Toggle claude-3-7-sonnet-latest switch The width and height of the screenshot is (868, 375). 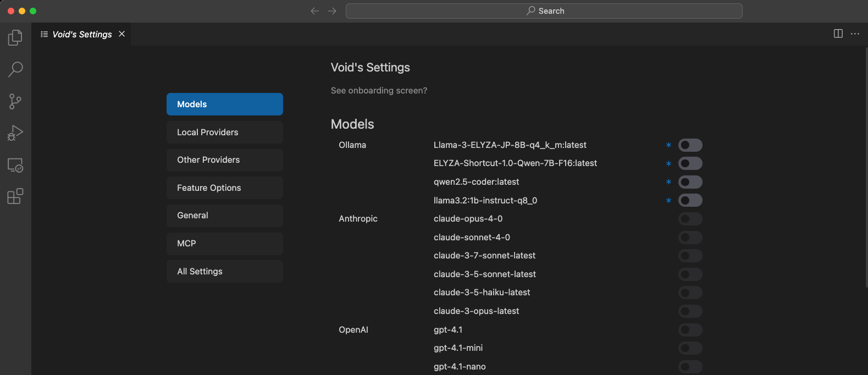coord(690,256)
